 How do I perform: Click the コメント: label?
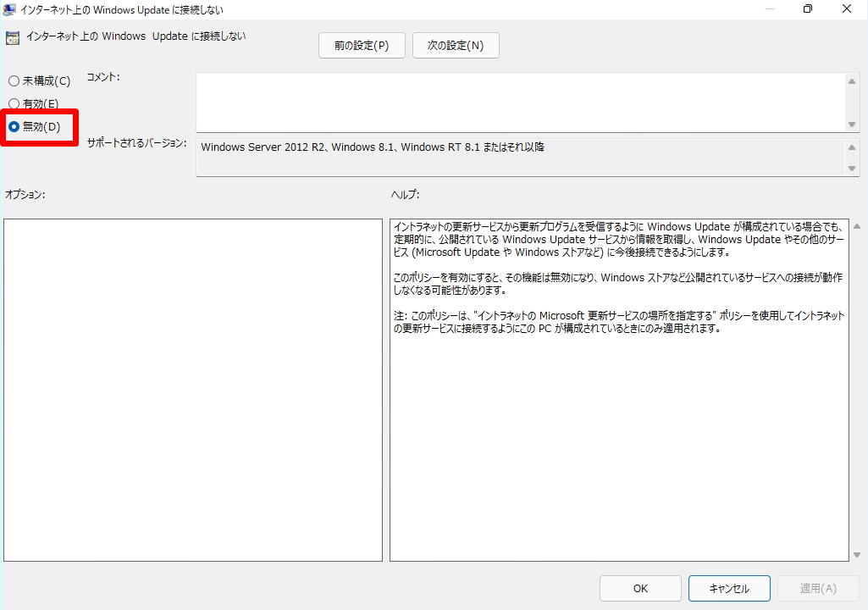click(103, 77)
